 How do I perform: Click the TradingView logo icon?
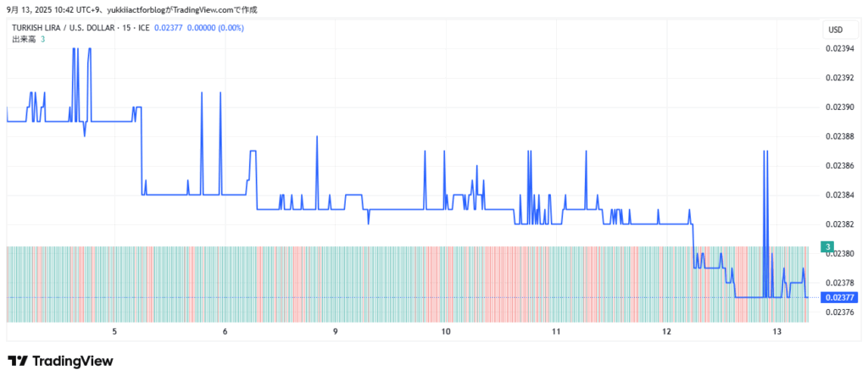[17, 362]
